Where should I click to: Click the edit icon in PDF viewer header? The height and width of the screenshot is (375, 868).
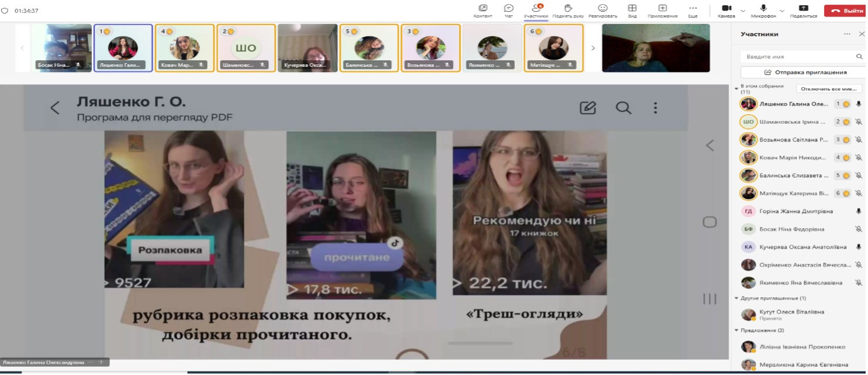point(587,108)
